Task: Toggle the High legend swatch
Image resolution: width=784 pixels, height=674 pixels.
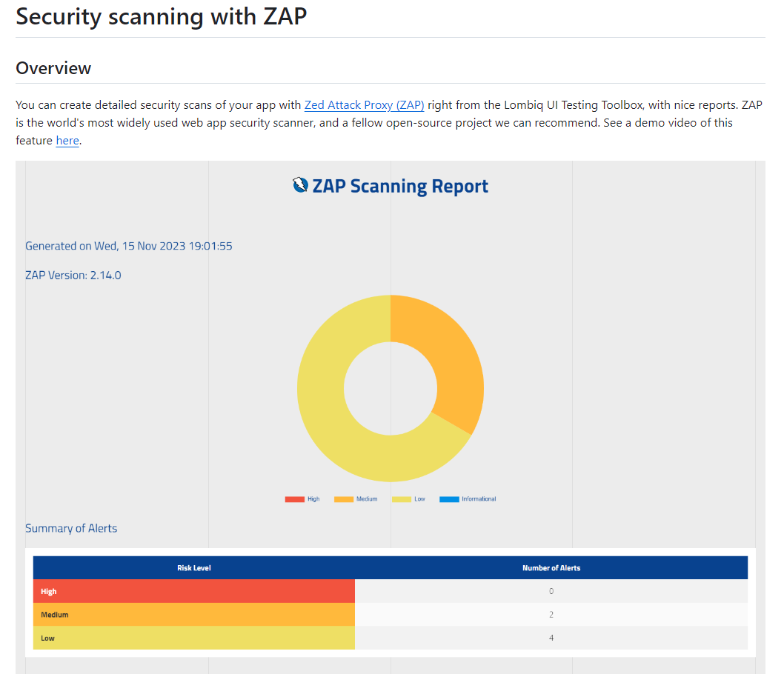Action: click(x=294, y=499)
